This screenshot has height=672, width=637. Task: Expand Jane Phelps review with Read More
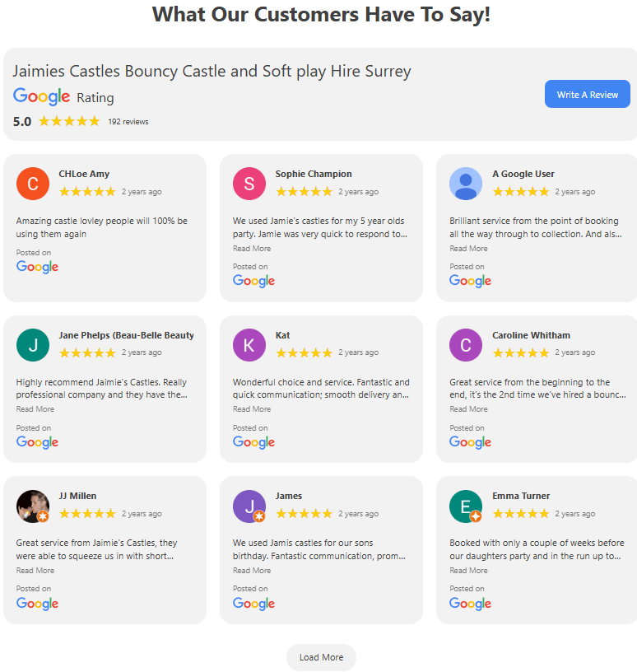click(x=35, y=408)
